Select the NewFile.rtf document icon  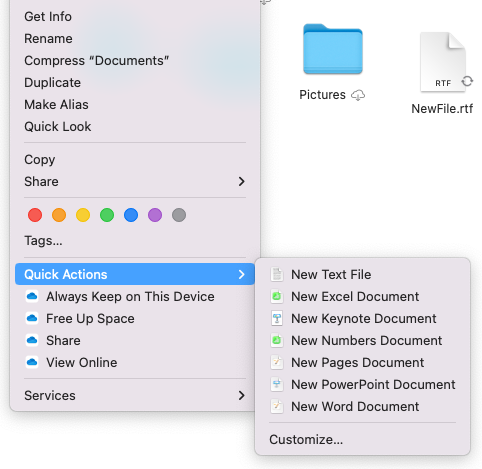pos(443,62)
